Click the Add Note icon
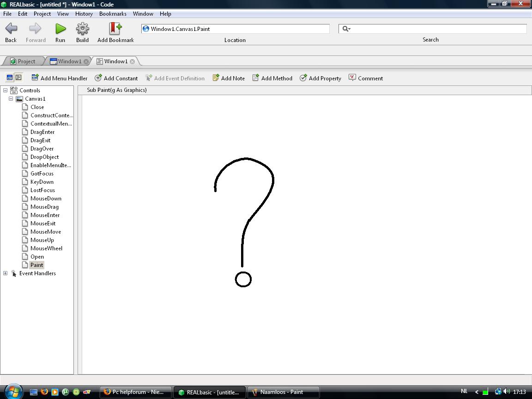 [x=228, y=78]
